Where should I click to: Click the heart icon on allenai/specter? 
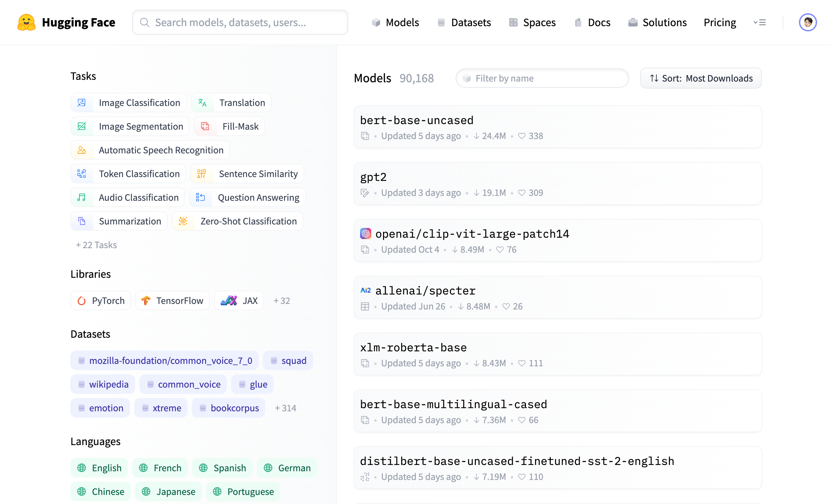pyautogui.click(x=506, y=306)
